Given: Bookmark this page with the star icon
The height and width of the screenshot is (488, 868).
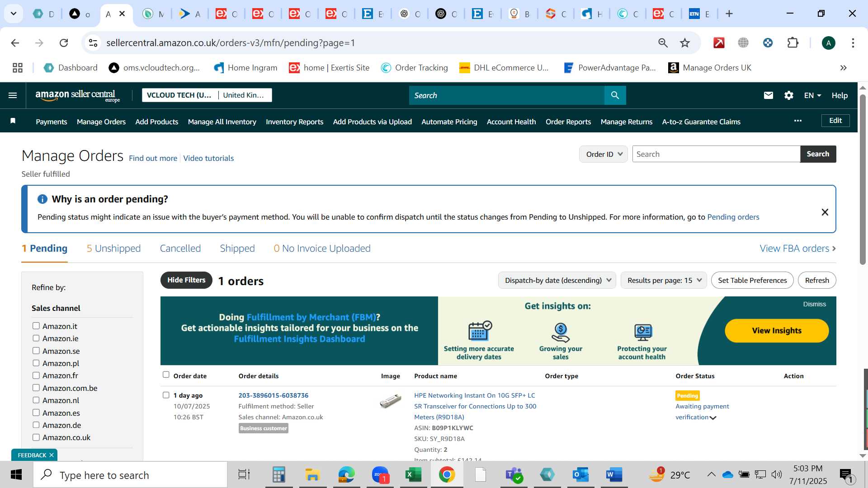Looking at the screenshot, I should (x=684, y=43).
